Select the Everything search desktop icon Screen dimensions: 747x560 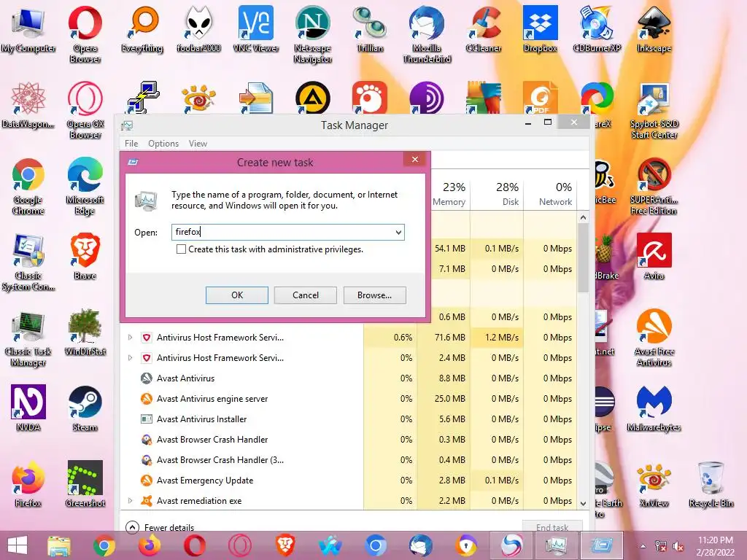142,29
